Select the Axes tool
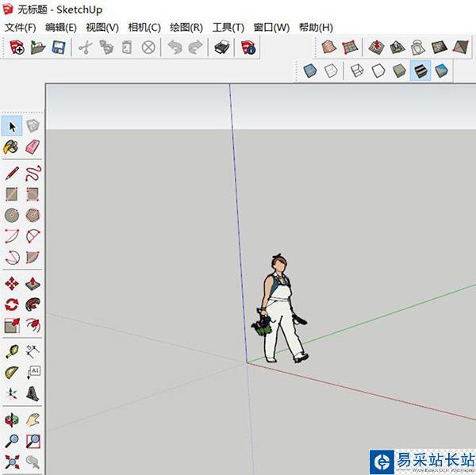This screenshot has height=475, width=476. 12,393
